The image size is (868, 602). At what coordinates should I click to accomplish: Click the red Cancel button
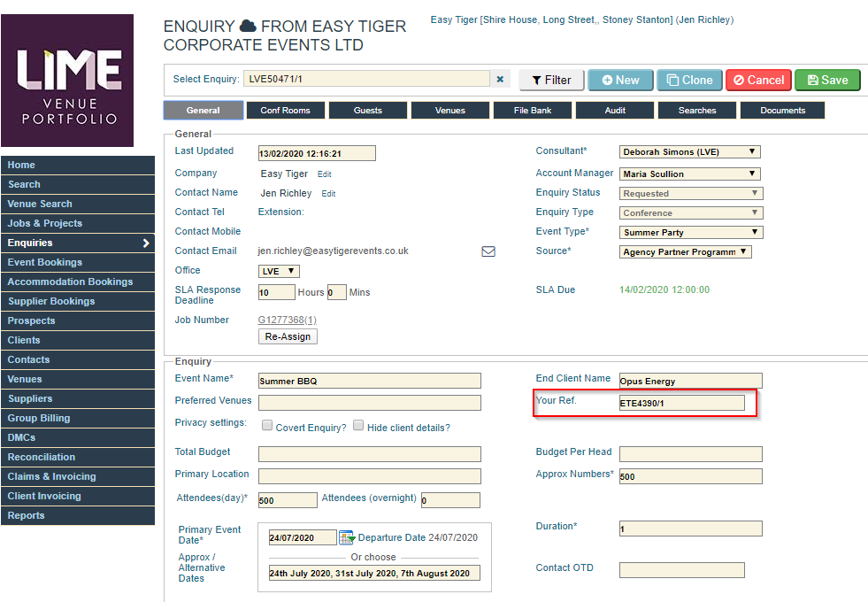coord(759,81)
